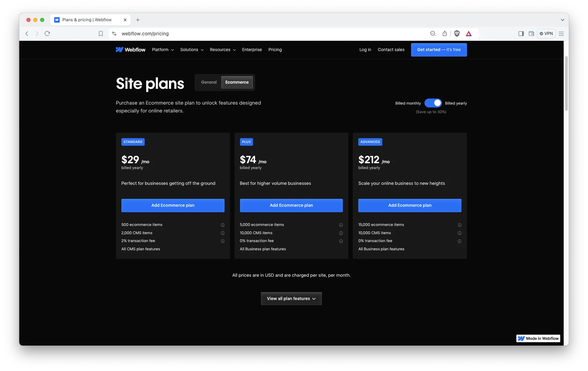Toggle the billed monthly/yearly switch
The width and height of the screenshot is (588, 371).
[x=433, y=103]
